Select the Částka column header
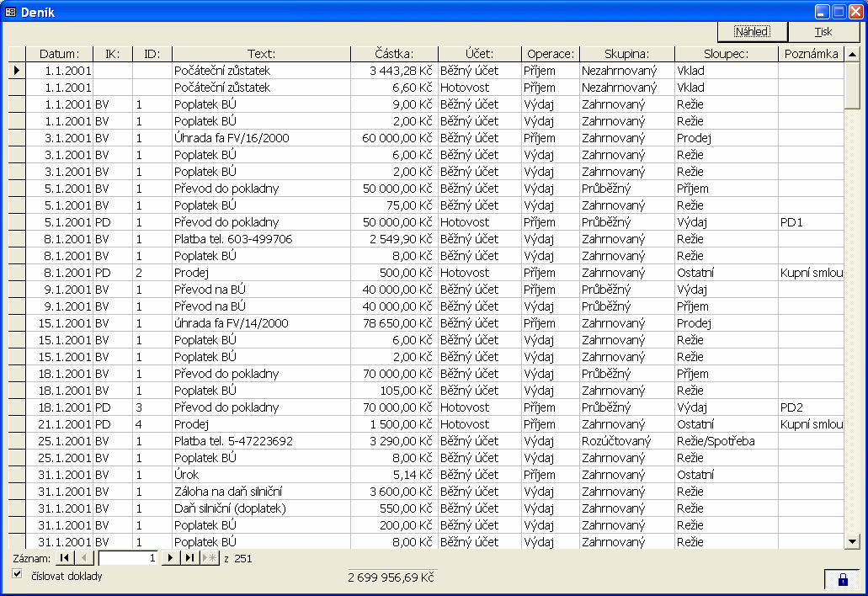Screen dimensions: 868x596 point(394,54)
